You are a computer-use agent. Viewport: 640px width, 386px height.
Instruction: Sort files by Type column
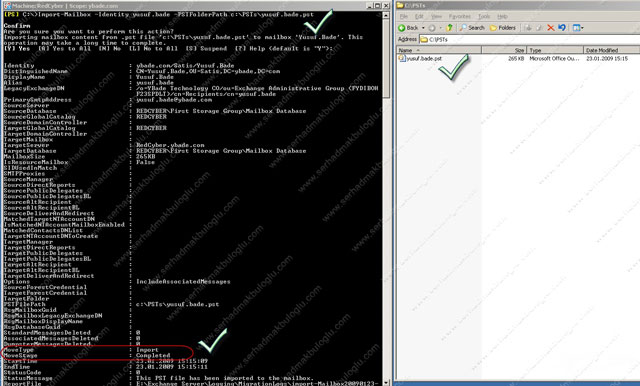coord(555,50)
